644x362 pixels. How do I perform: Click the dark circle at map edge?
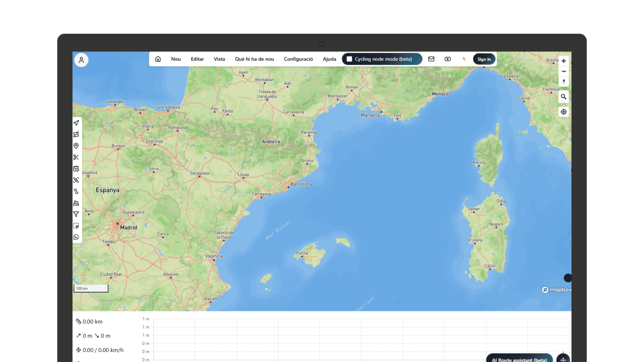click(x=568, y=278)
